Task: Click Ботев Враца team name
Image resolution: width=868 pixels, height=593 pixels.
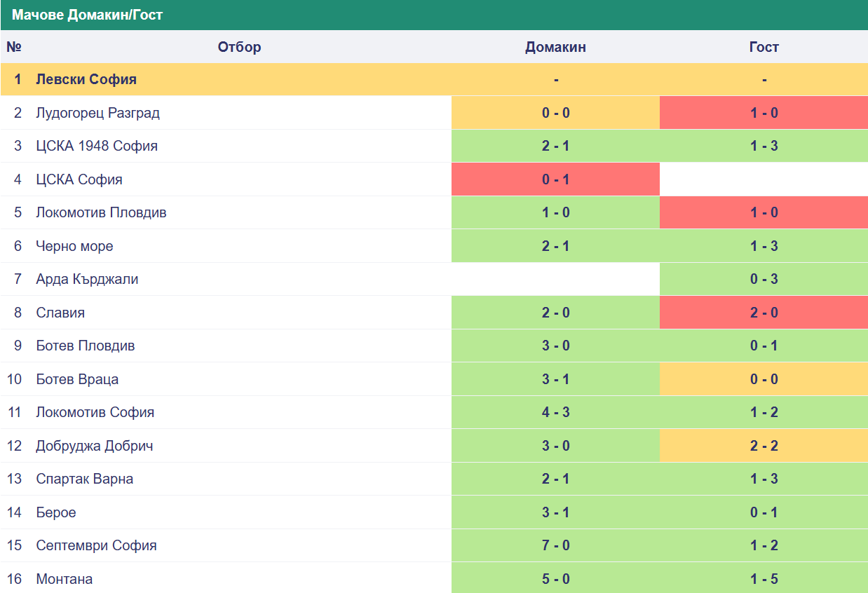Action: (77, 379)
